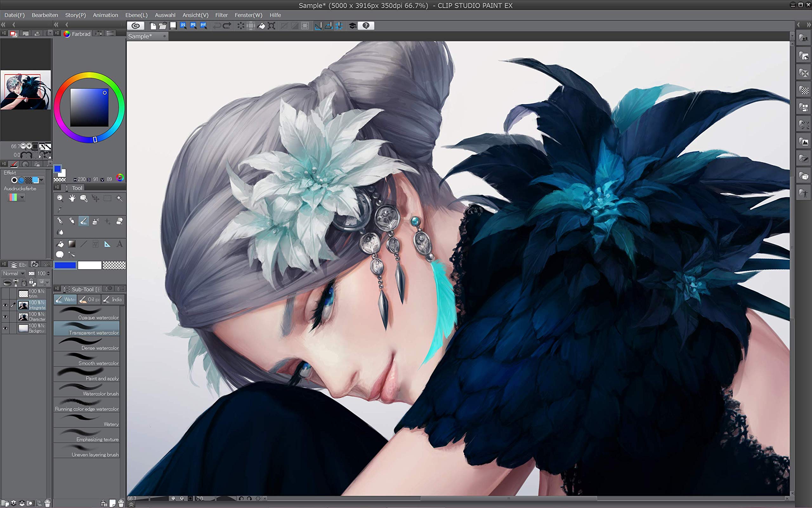The image size is (812, 508).
Task: Select the Ruler triangle tool
Action: pyautogui.click(x=108, y=244)
